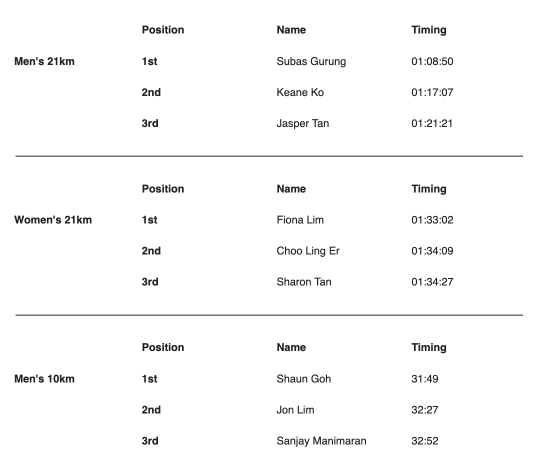Click the timing 01:08:50
This screenshot has height=462, width=534.
tap(432, 61)
